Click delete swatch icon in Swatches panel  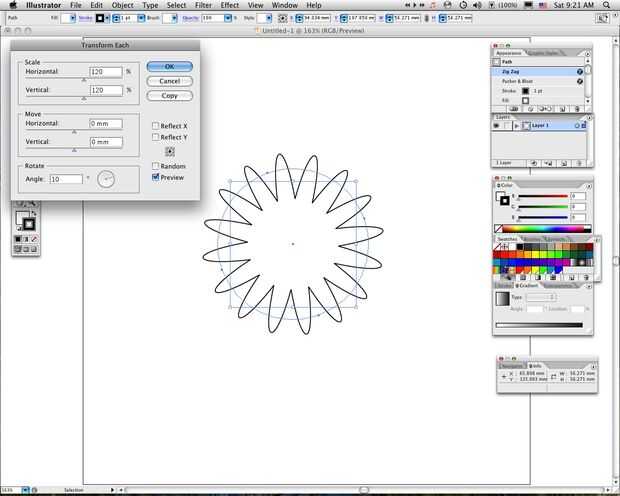coord(586,278)
